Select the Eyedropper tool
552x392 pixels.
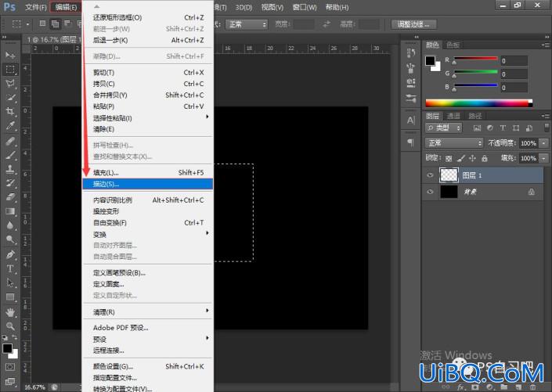pyautogui.click(x=10, y=126)
